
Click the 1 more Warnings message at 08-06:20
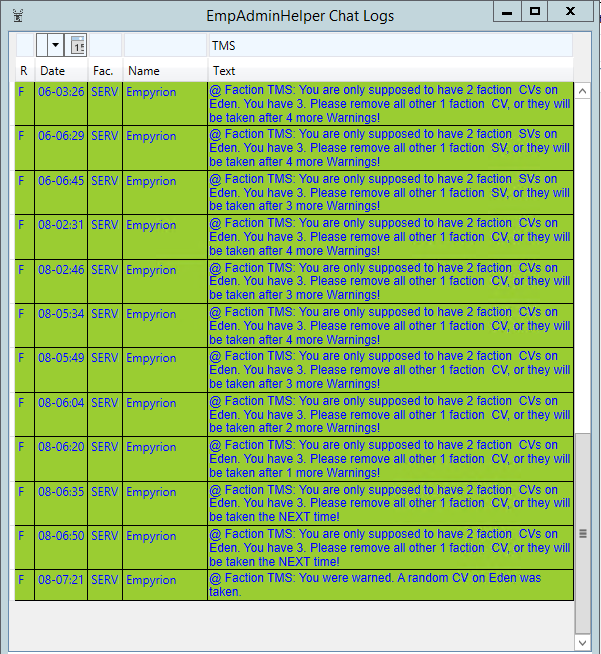click(390, 459)
